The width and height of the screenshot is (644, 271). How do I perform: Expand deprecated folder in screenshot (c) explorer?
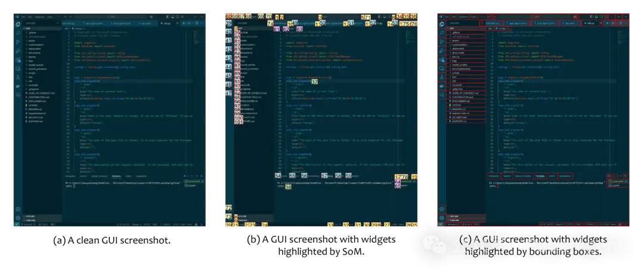point(466,49)
